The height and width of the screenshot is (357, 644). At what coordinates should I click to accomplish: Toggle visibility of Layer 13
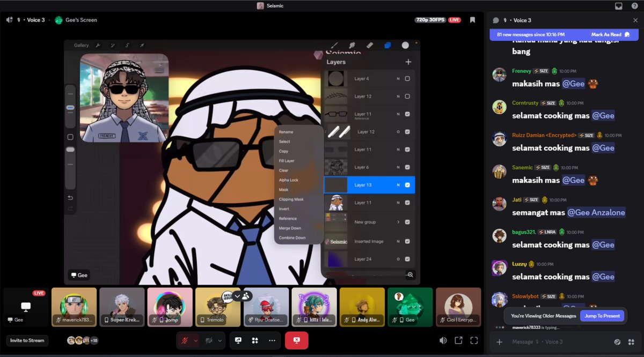click(x=407, y=185)
